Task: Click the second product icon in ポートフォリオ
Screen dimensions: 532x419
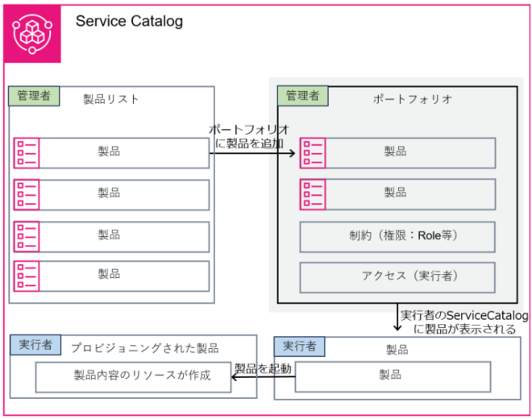Action: click(313, 194)
